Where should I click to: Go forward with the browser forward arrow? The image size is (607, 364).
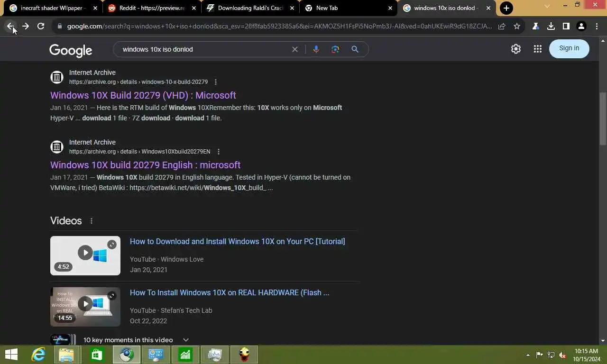pos(26,27)
